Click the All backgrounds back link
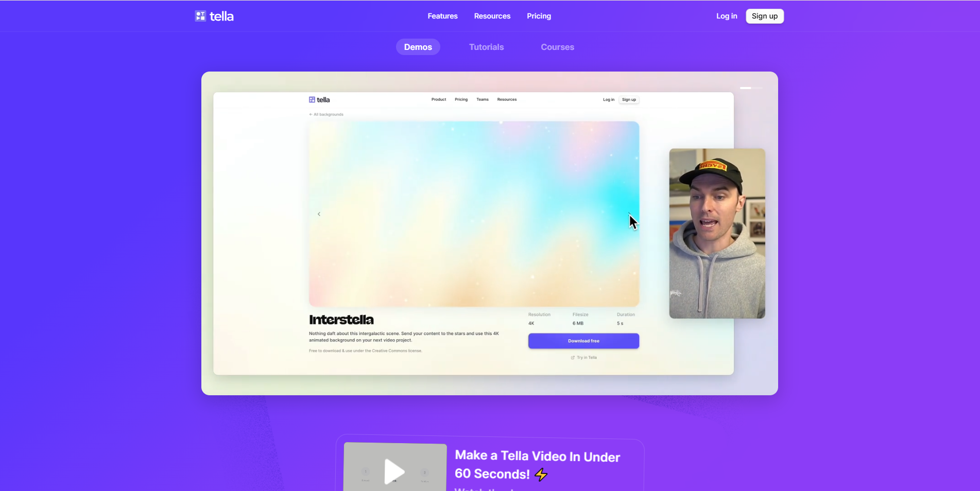The width and height of the screenshot is (980, 491). pos(326,114)
